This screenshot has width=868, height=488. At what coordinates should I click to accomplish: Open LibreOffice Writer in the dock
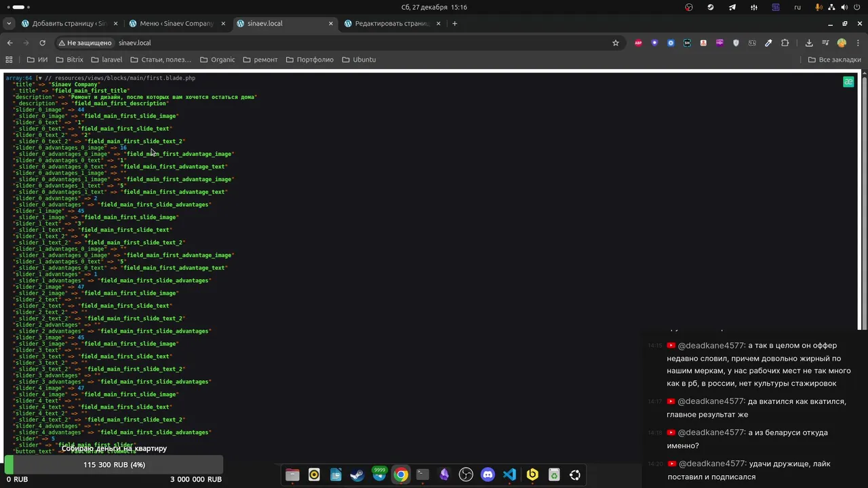(336, 474)
